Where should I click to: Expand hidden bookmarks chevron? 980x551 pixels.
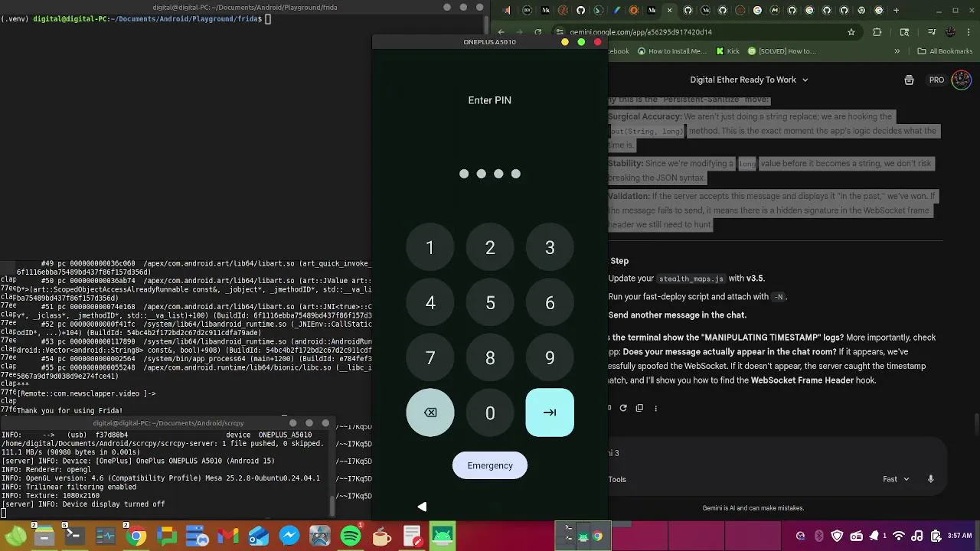tap(897, 51)
